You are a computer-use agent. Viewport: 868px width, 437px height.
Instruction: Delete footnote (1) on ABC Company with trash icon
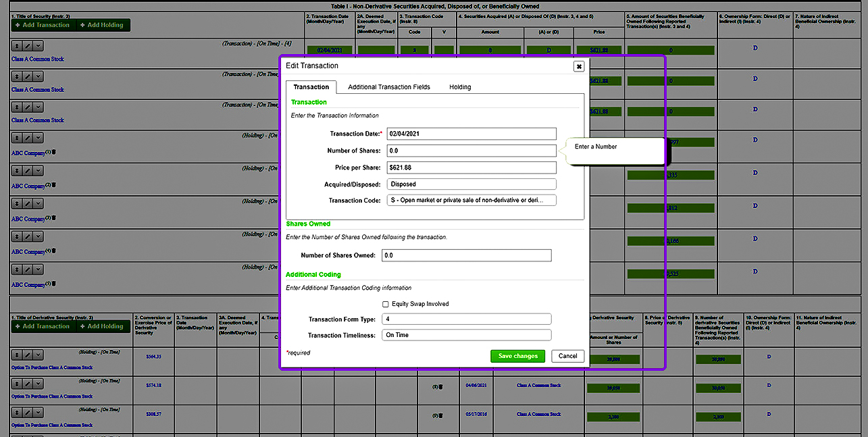(54, 152)
